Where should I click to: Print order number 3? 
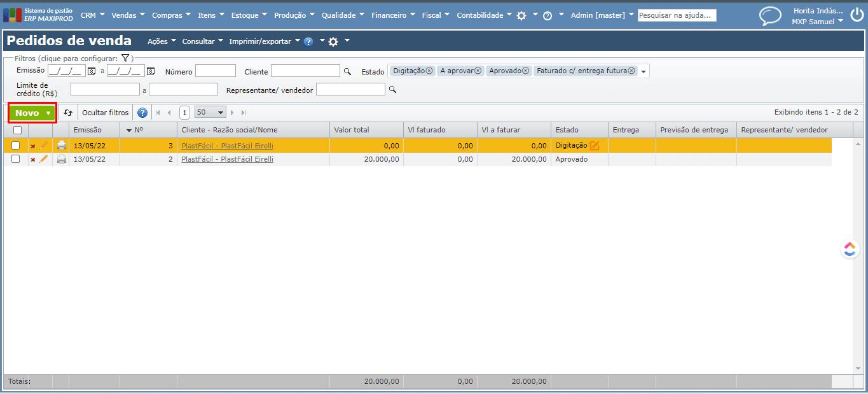61,145
